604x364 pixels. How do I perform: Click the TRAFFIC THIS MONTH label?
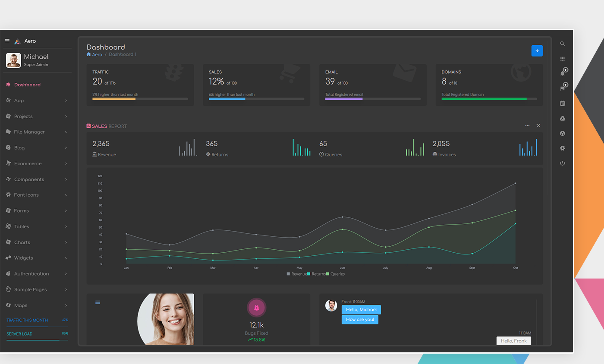click(x=27, y=320)
